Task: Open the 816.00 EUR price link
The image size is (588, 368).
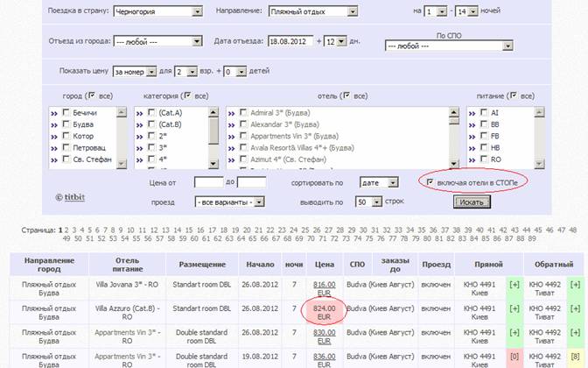Action: [325, 286]
